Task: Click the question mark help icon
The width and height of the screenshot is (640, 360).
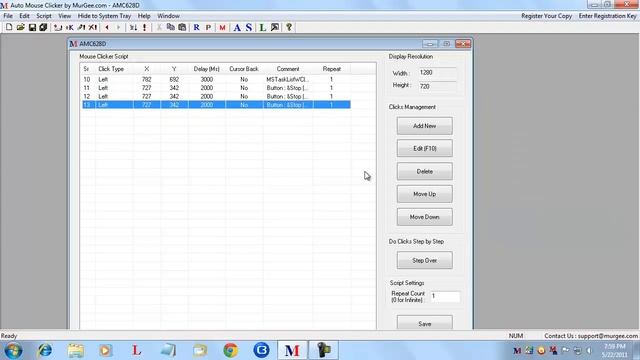Action: pyautogui.click(x=289, y=27)
